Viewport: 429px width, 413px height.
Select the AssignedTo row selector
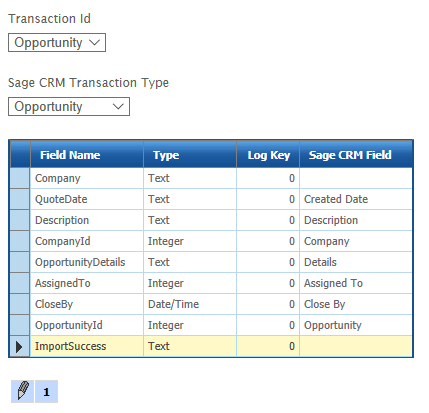(20, 283)
